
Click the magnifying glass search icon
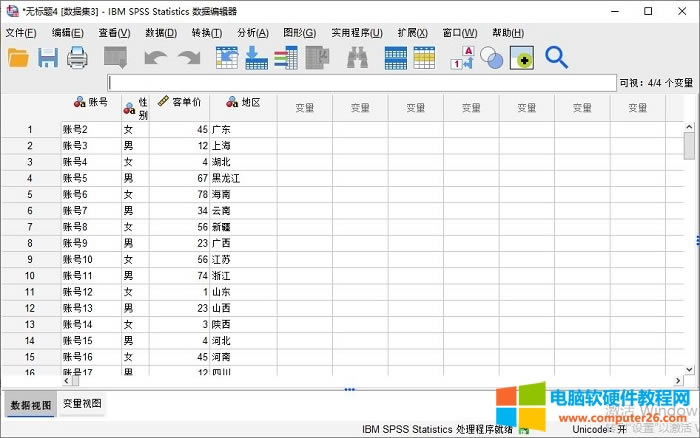556,58
